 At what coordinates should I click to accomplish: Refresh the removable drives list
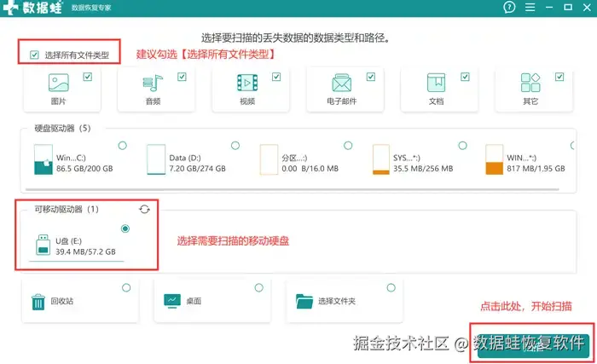(x=144, y=209)
